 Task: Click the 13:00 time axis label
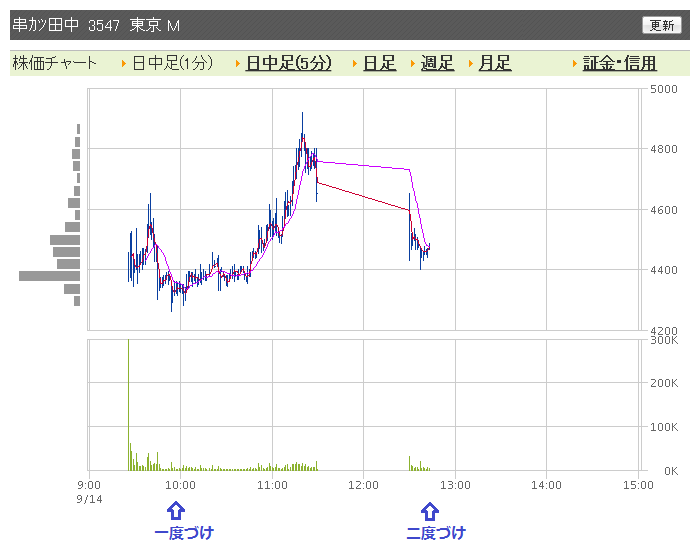[x=455, y=485]
